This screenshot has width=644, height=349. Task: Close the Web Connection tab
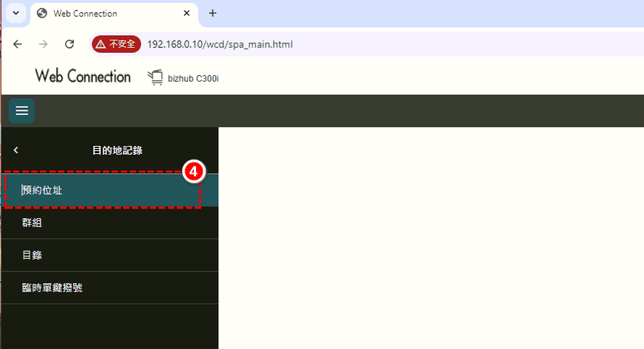(x=187, y=14)
